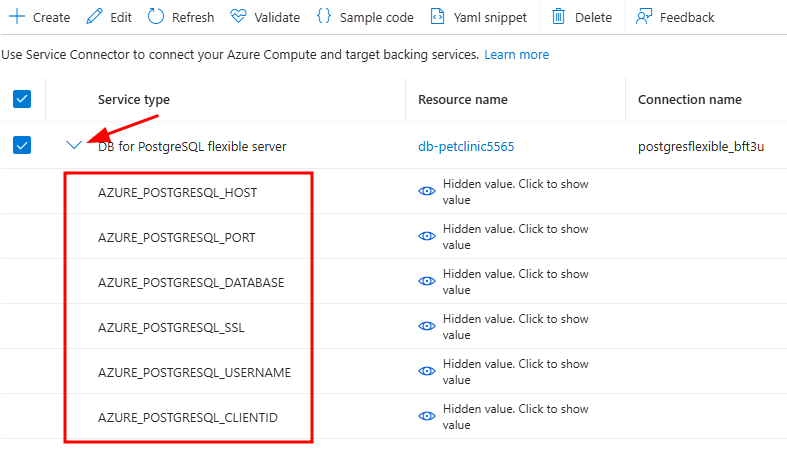Click the Connection name column header

(x=690, y=99)
